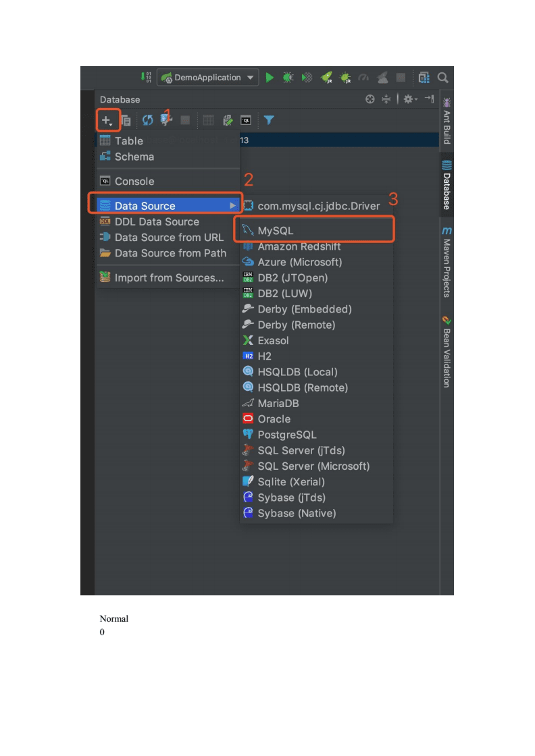The width and height of the screenshot is (535, 756).
Task: Select Exasol data source
Action: [316, 340]
